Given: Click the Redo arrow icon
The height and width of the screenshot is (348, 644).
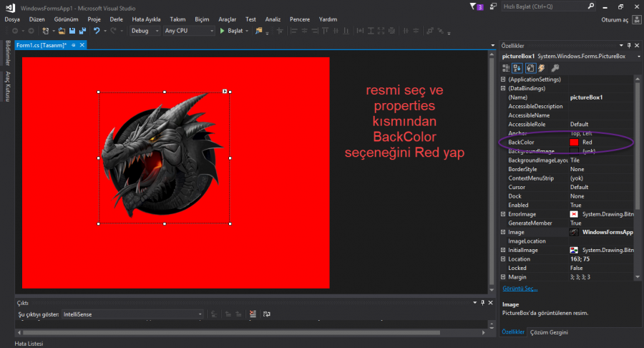Looking at the screenshot, I should pos(113,31).
